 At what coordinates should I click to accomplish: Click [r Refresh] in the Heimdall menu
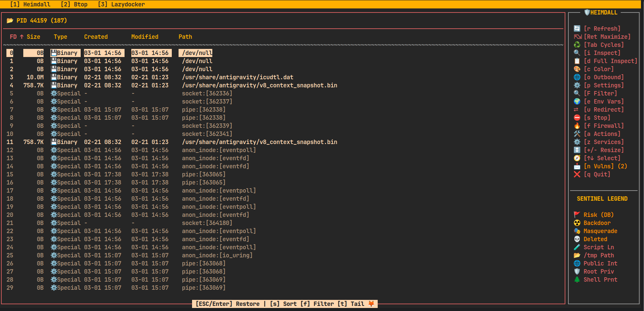(602, 29)
